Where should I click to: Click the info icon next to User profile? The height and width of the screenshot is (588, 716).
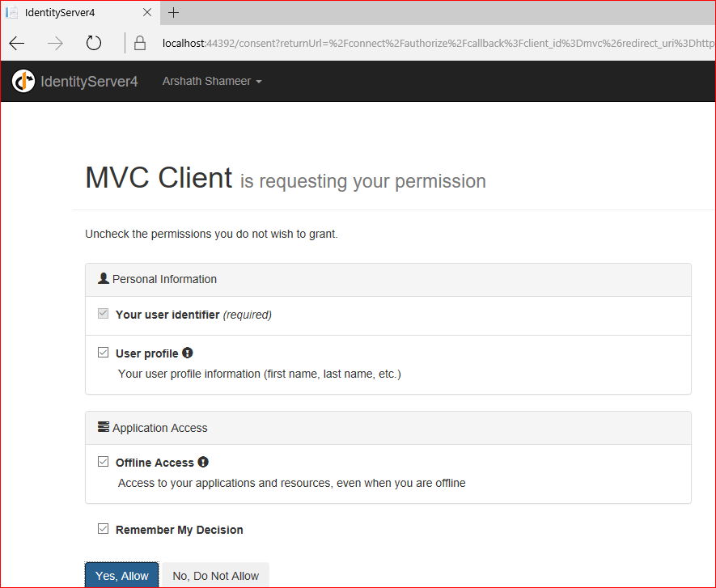187,352
